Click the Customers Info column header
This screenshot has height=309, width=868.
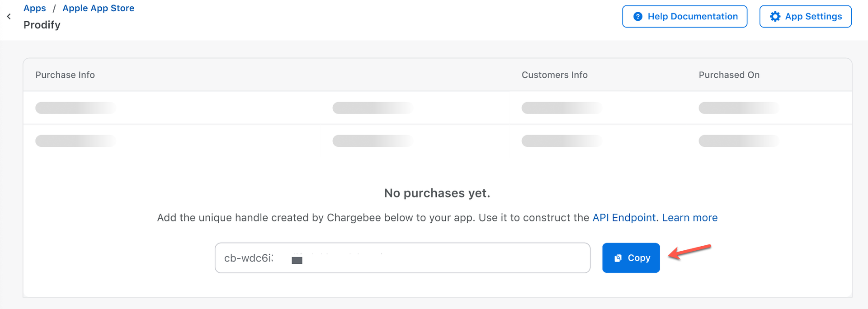[554, 75]
